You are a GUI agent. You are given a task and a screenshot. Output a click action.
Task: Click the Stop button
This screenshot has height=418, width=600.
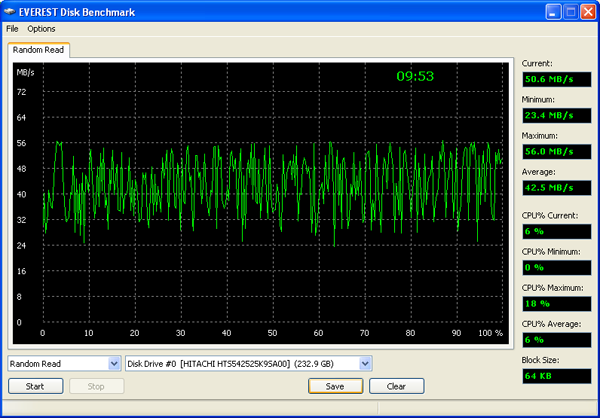pos(96,386)
